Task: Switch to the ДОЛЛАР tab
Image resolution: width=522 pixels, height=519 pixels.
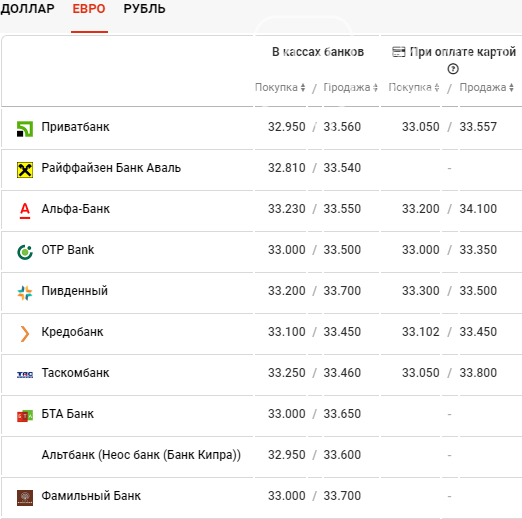Action: [x=27, y=9]
